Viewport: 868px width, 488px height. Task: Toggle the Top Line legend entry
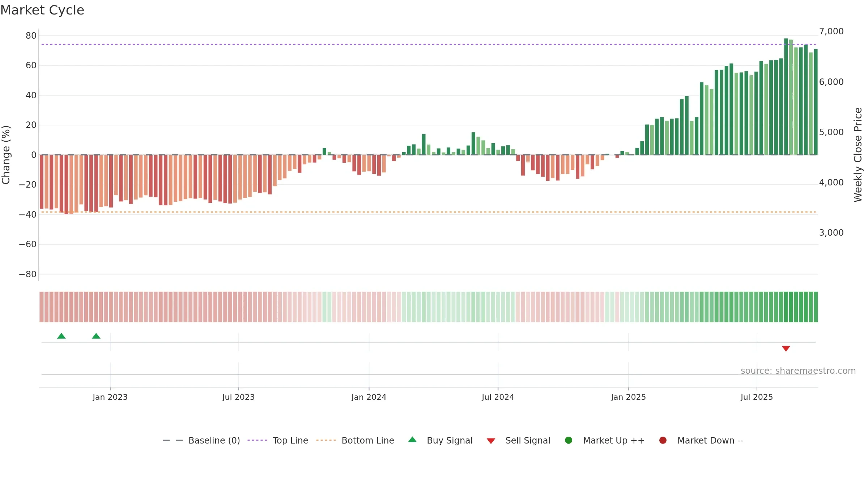pyautogui.click(x=278, y=440)
